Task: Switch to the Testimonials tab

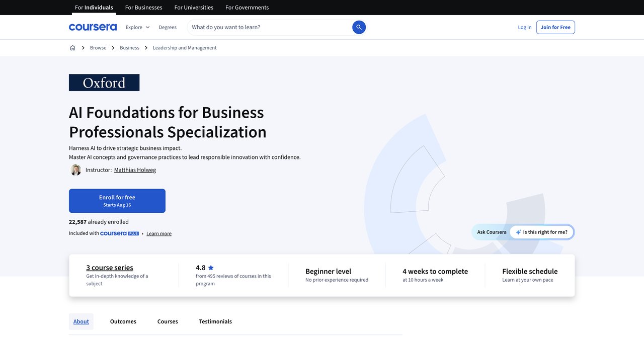Action: pyautogui.click(x=215, y=321)
